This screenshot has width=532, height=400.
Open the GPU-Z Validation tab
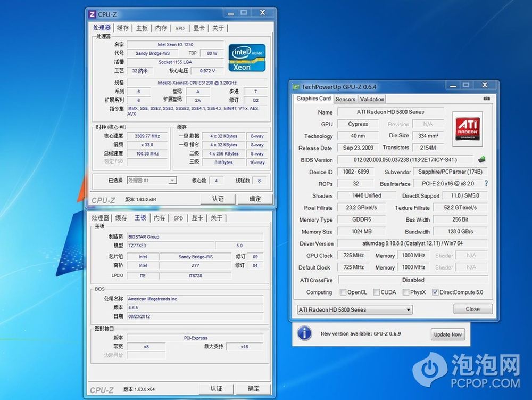tap(372, 99)
